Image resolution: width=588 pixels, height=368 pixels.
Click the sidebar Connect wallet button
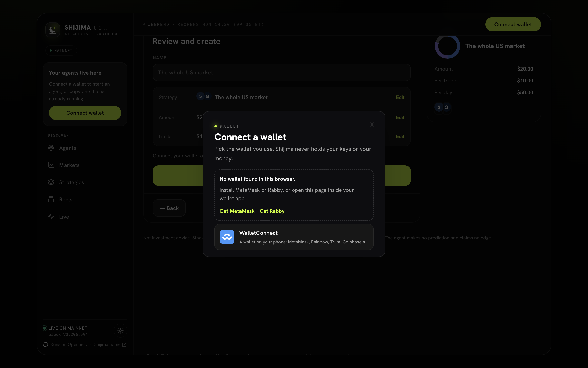point(85,113)
